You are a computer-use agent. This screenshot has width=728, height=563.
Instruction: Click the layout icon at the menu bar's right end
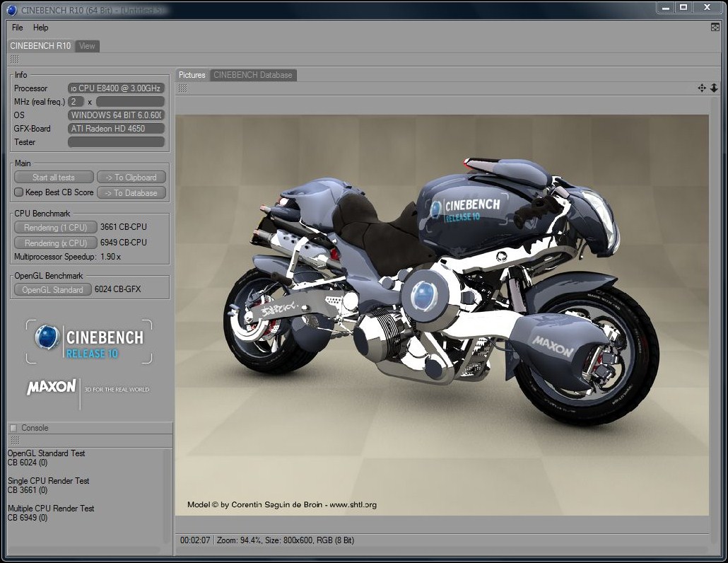(715, 28)
